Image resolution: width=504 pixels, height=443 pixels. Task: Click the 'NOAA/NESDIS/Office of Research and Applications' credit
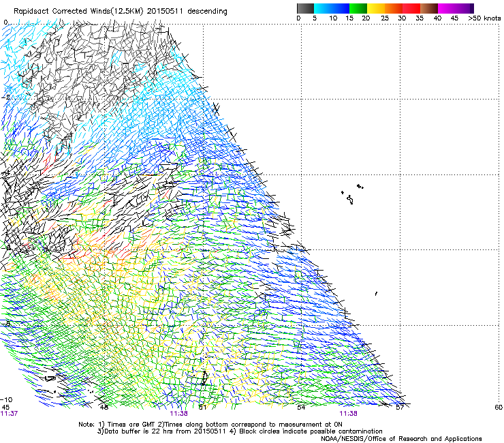pyautogui.click(x=401, y=439)
